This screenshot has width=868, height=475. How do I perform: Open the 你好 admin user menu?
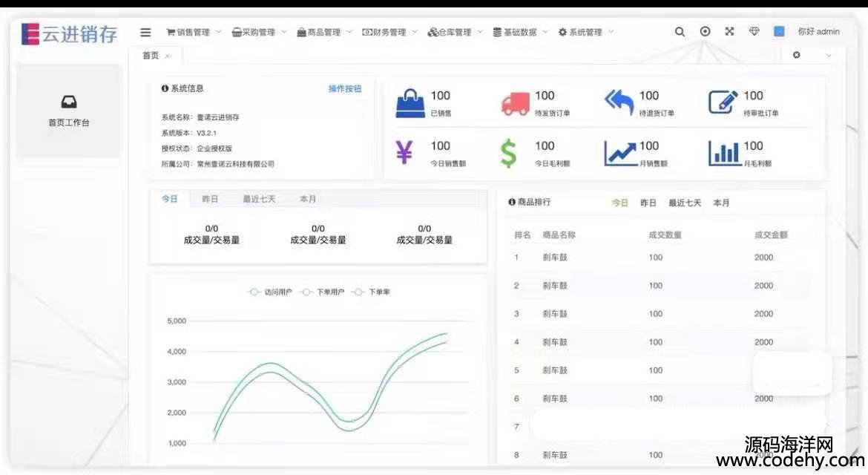(x=818, y=32)
